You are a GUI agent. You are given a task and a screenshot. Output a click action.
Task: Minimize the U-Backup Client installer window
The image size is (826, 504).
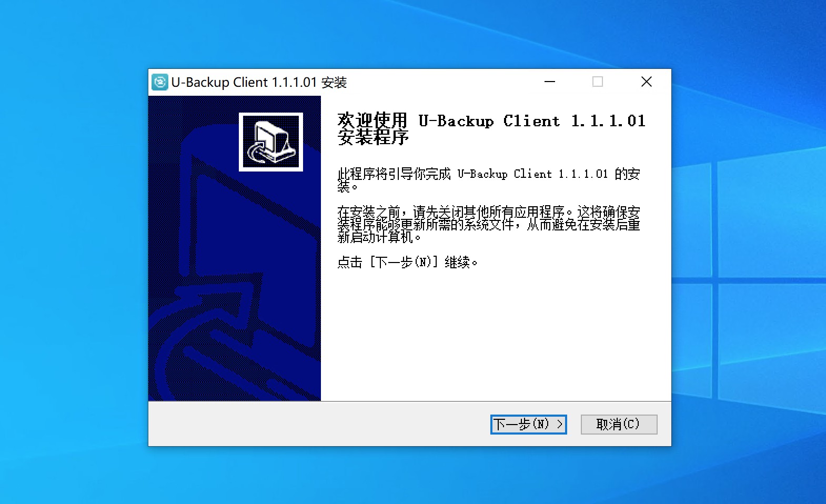[x=550, y=82]
